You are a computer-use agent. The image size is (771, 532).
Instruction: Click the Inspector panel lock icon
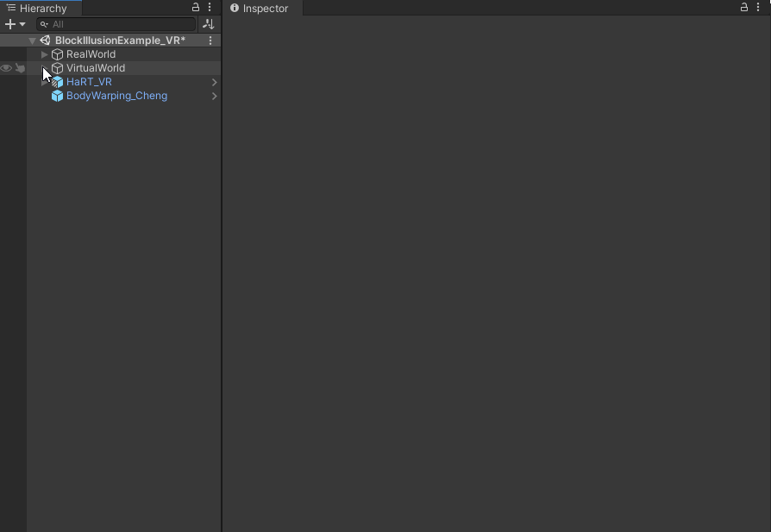tap(744, 8)
